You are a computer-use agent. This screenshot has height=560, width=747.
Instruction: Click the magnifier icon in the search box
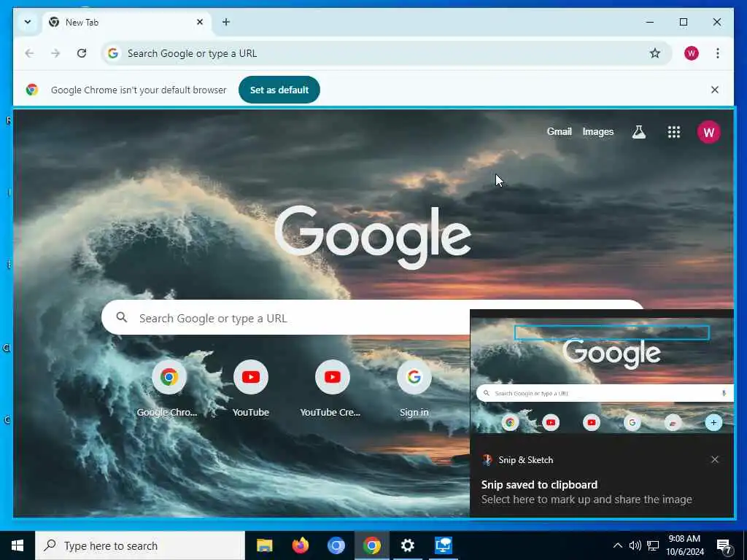point(122,317)
